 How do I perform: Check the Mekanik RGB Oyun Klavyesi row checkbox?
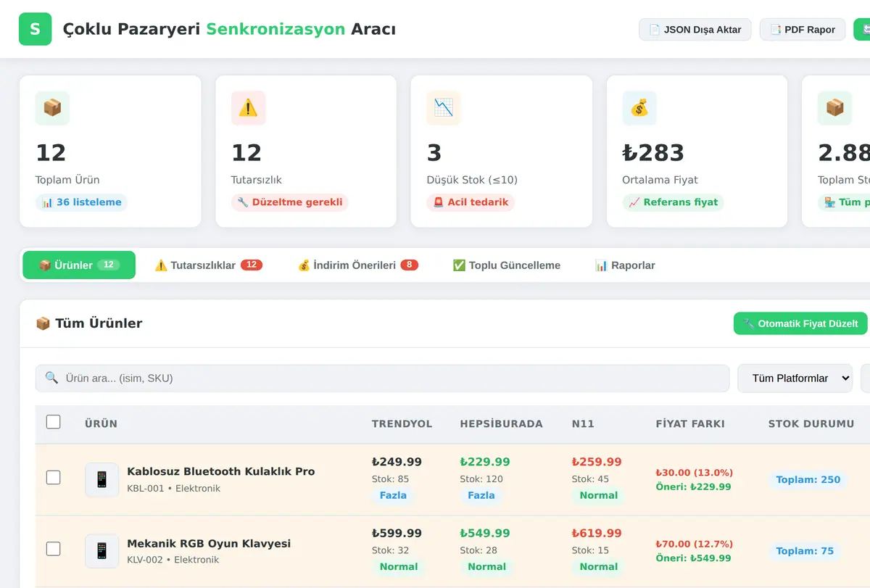tap(53, 549)
